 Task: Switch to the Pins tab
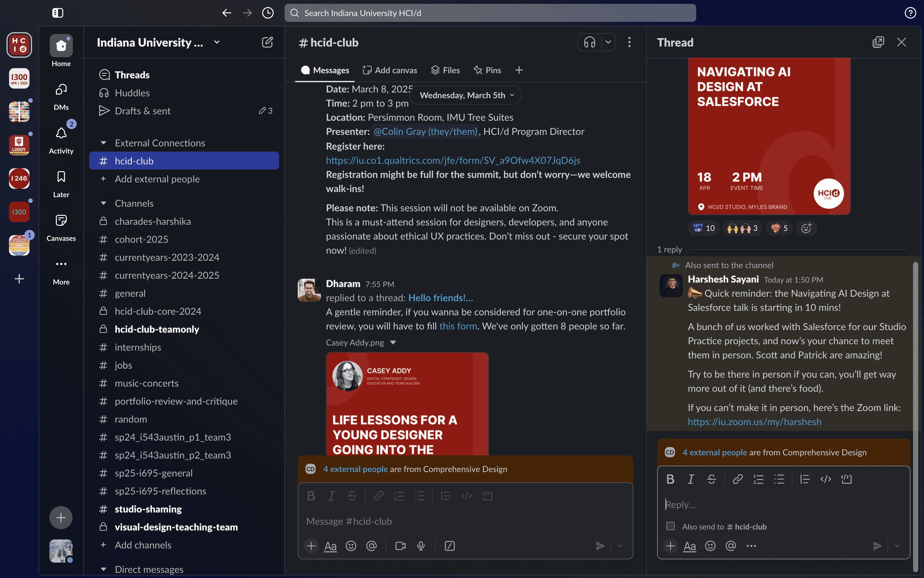click(487, 70)
